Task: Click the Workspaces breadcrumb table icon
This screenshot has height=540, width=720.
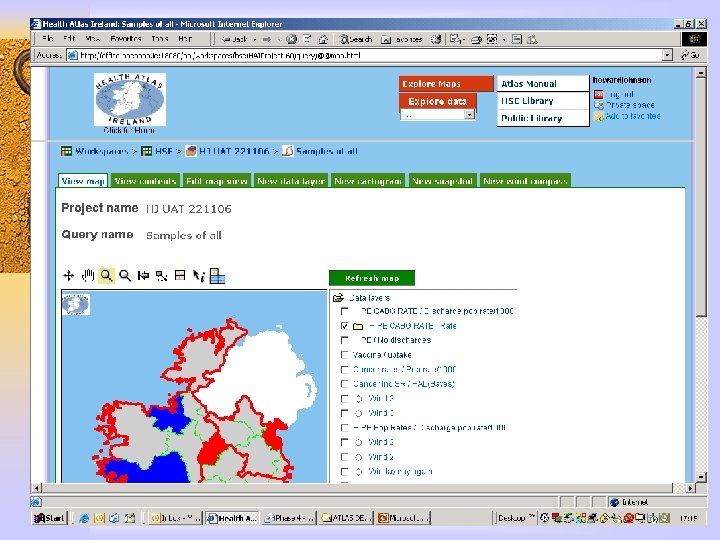Action: pyautogui.click(x=67, y=151)
